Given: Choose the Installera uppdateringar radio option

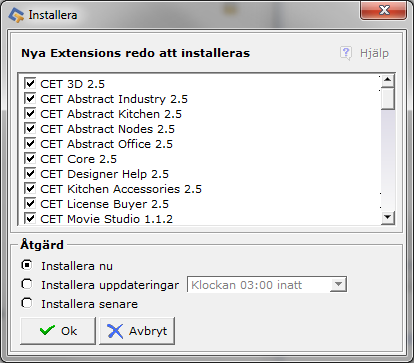Looking at the screenshot, I should 27,284.
